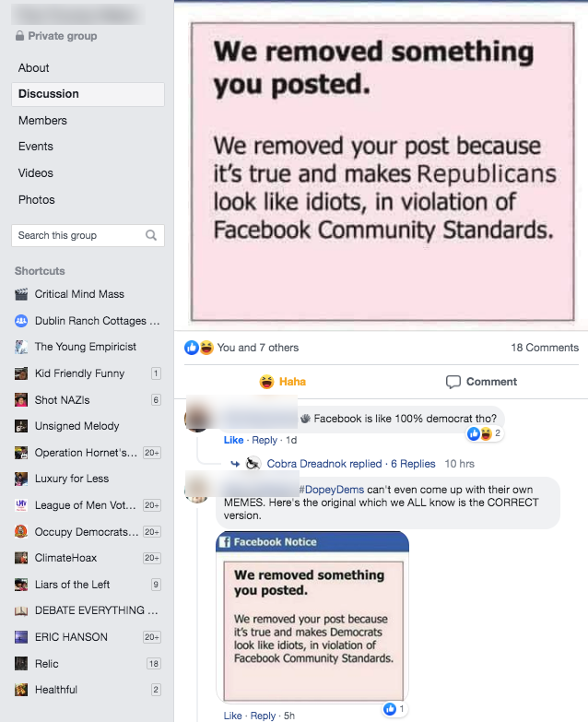Click the Dublin Ranch Cottages group icon
The image size is (588, 722).
click(21, 321)
